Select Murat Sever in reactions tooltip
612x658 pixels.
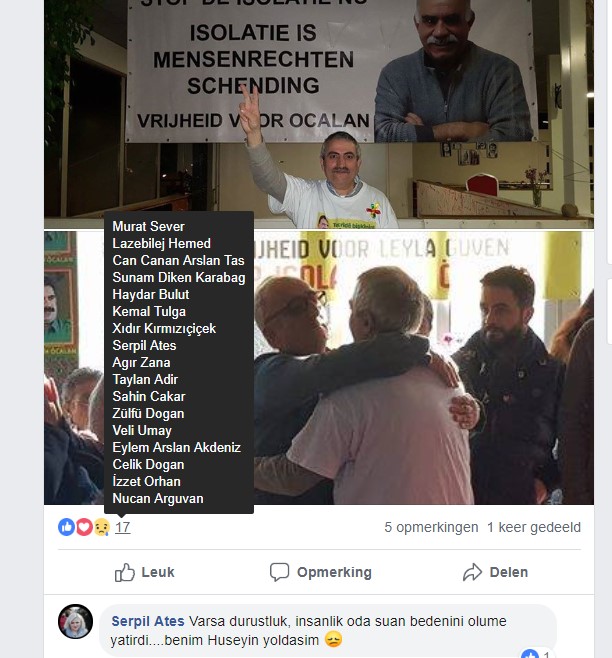point(149,227)
